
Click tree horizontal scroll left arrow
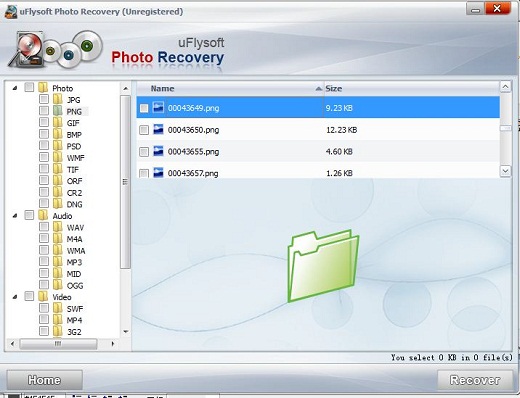point(12,343)
